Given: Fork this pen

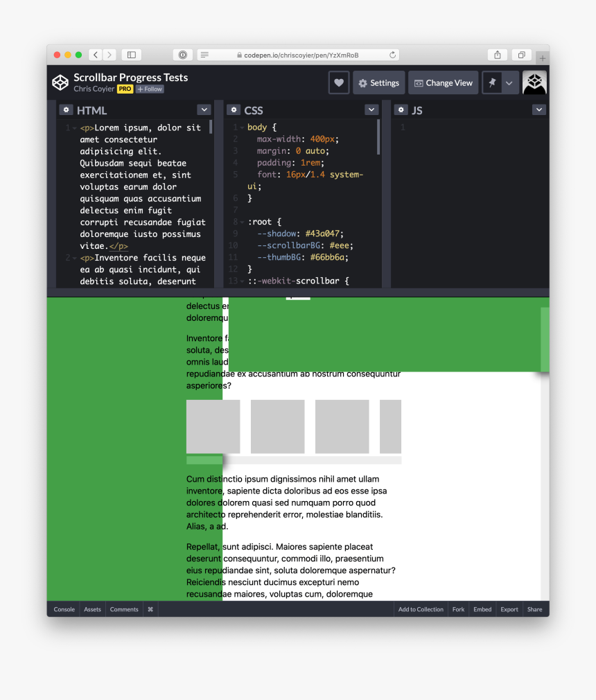Looking at the screenshot, I should (x=458, y=609).
